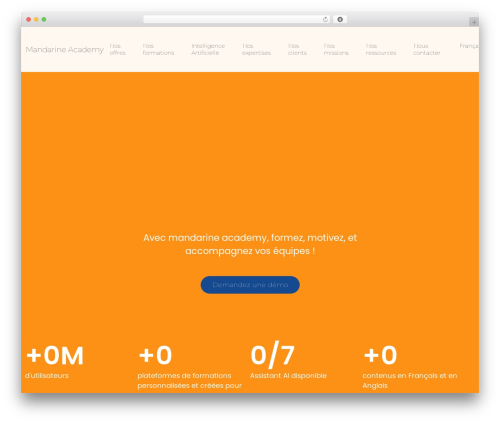Open the Nos offres menu
Image resolution: width=500 pixels, height=423 pixels.
pyautogui.click(x=118, y=49)
